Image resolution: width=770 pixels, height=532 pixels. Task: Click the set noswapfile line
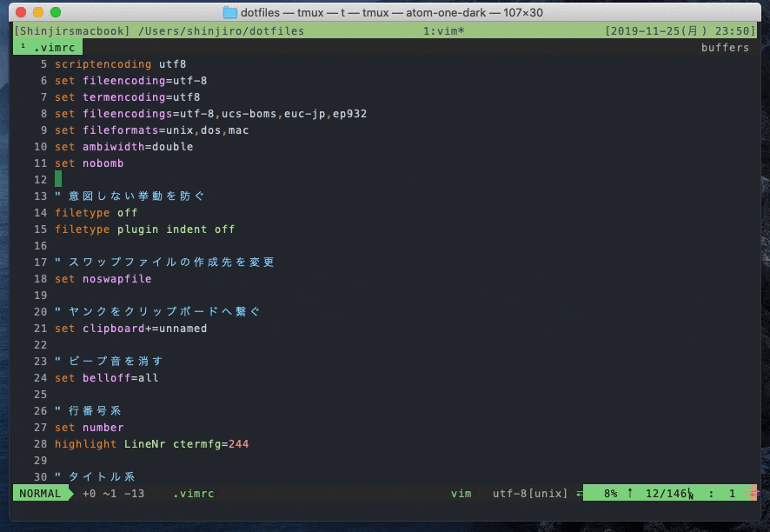[103, 278]
